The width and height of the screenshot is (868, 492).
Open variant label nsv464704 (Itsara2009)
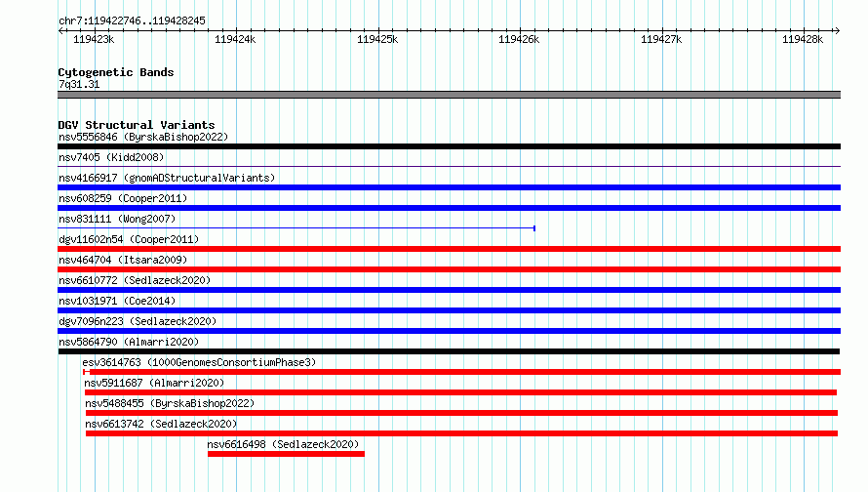click(x=123, y=260)
